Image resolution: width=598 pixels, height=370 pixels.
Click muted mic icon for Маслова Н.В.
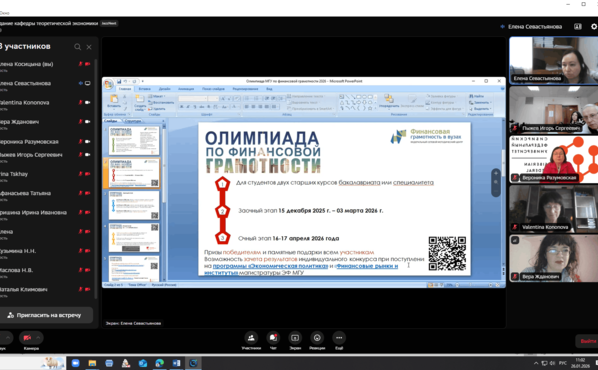click(80, 270)
